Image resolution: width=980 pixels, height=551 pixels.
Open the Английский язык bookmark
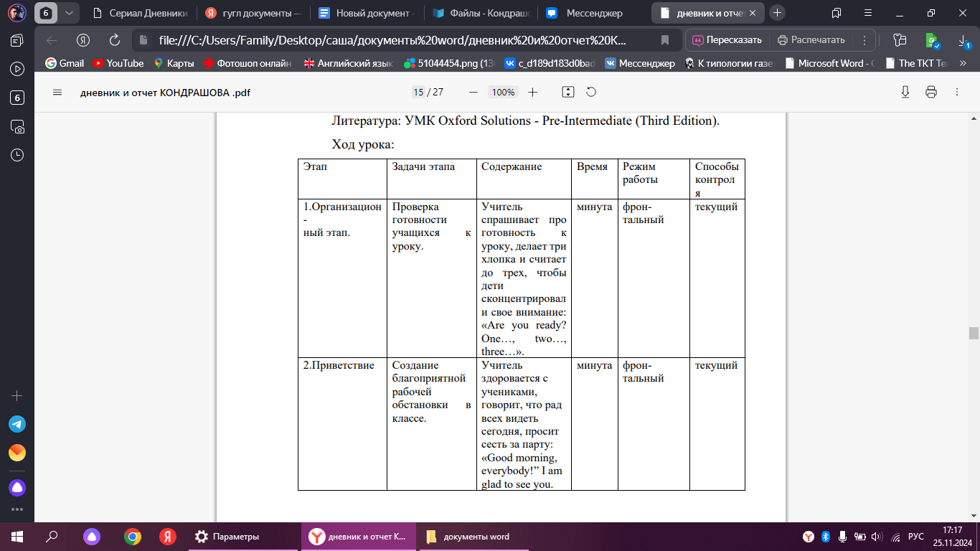(348, 63)
